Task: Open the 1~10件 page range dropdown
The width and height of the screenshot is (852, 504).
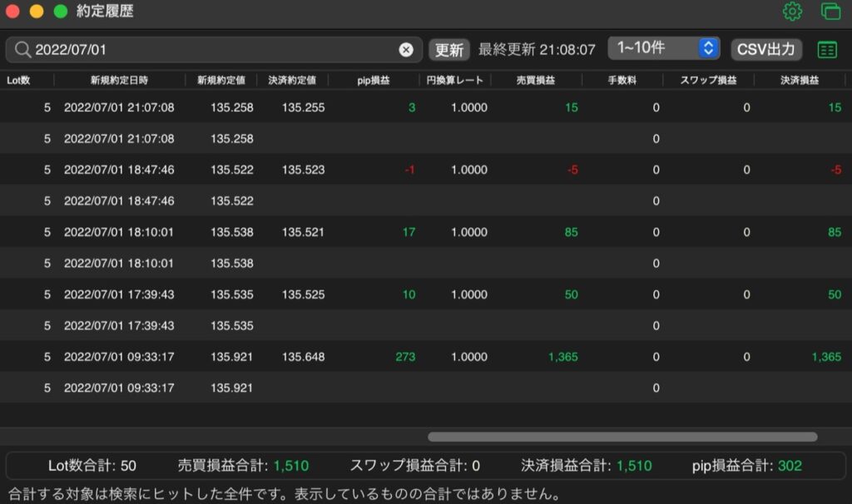Action: click(x=664, y=48)
